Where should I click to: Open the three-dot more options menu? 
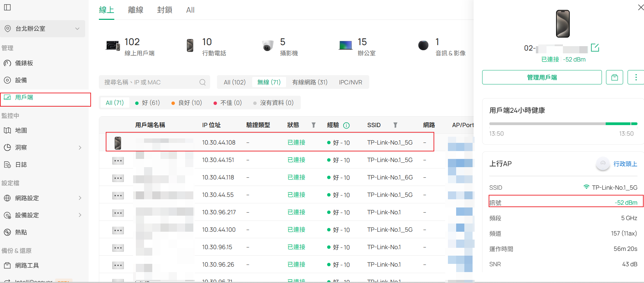[x=636, y=77]
